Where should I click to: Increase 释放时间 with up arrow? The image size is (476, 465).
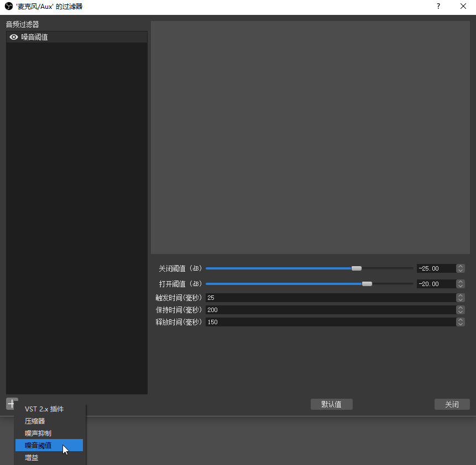click(461, 320)
